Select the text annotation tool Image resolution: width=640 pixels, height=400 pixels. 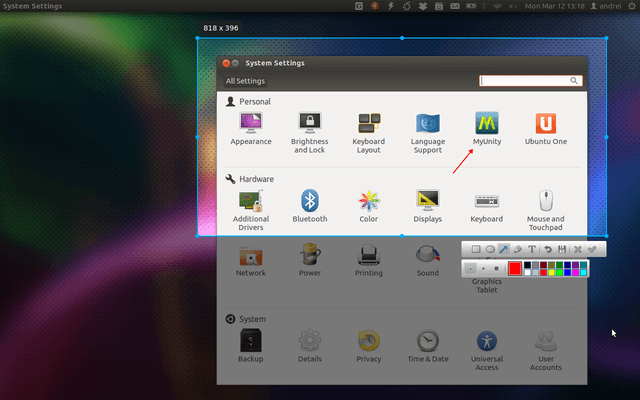(x=532, y=249)
